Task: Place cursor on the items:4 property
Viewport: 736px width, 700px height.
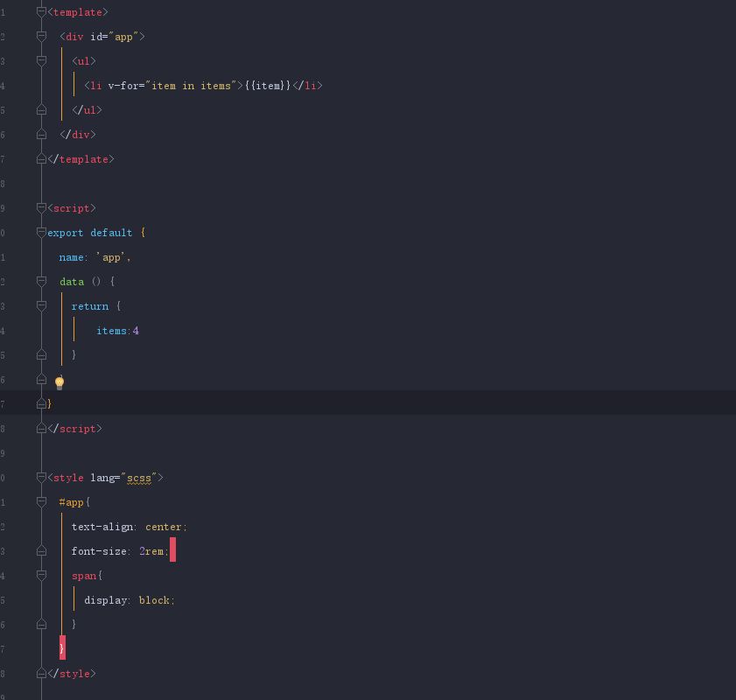Action: click(x=117, y=331)
